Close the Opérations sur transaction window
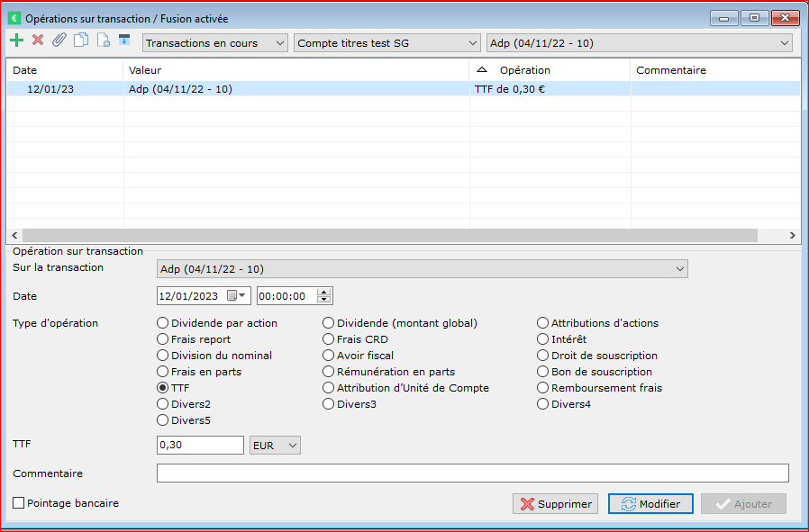Viewport: 809px width, 532px height. pyautogui.click(x=786, y=18)
